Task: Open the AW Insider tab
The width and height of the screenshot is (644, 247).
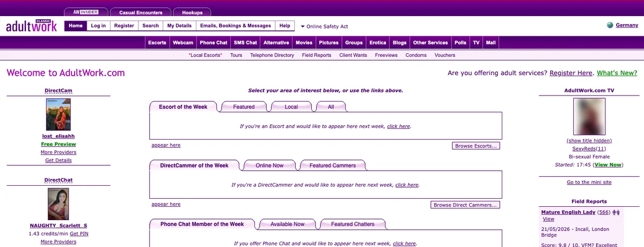Action: tap(86, 12)
